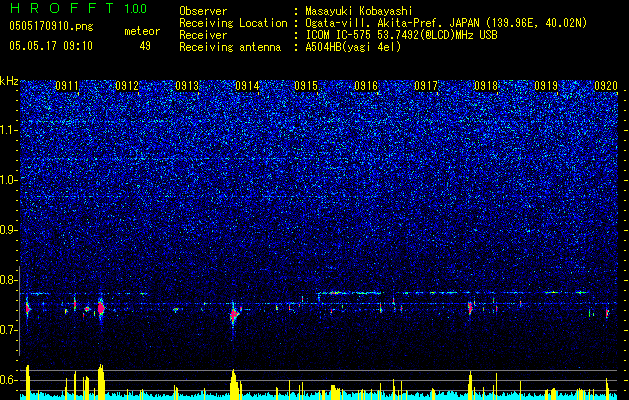Viewport: 629px width, 400px height.
Task: Click the 0920 time marker
Action: click(x=606, y=85)
